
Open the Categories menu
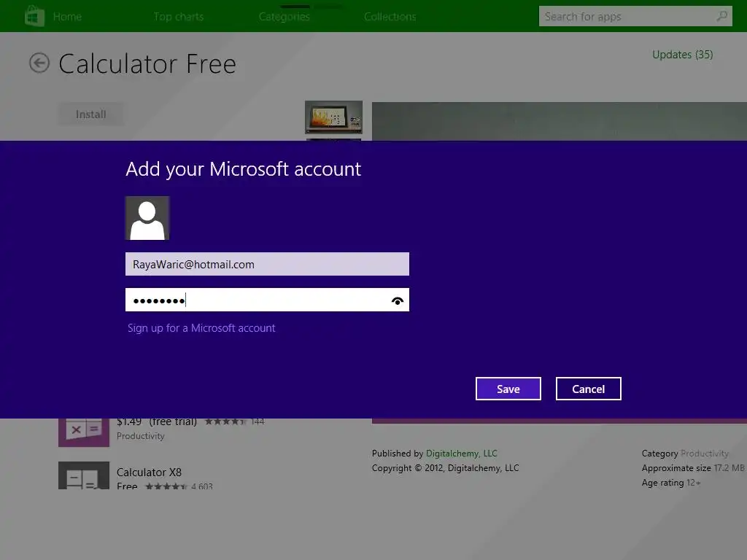click(285, 17)
